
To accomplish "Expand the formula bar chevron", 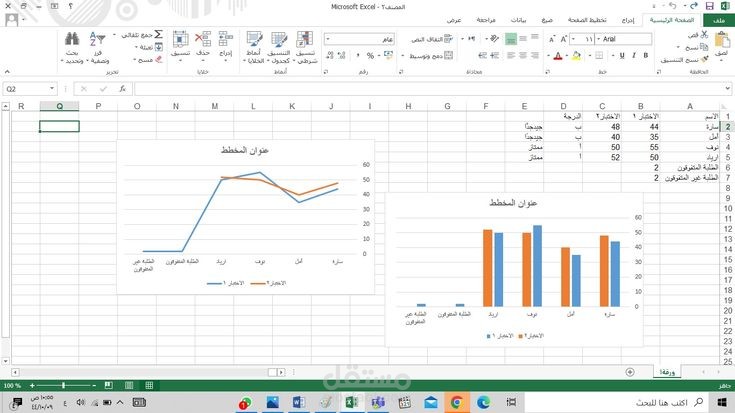I will click(728, 89).
